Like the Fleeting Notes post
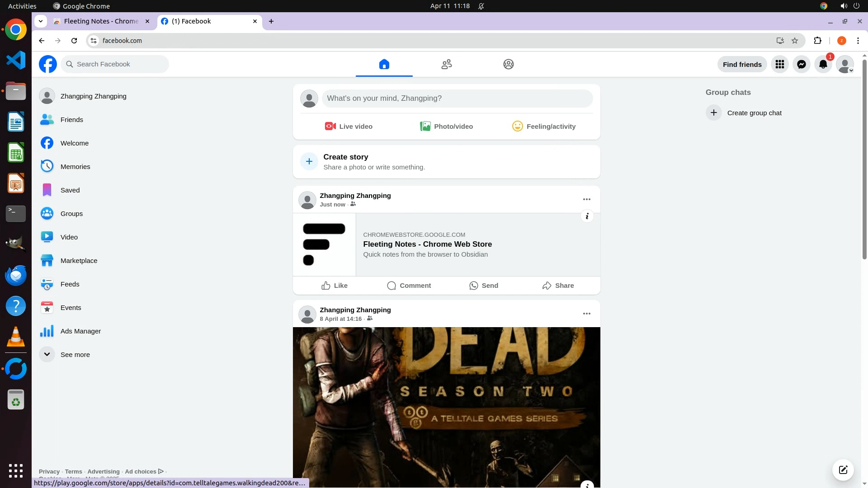Screen dimensions: 868x488 coord(335,286)
